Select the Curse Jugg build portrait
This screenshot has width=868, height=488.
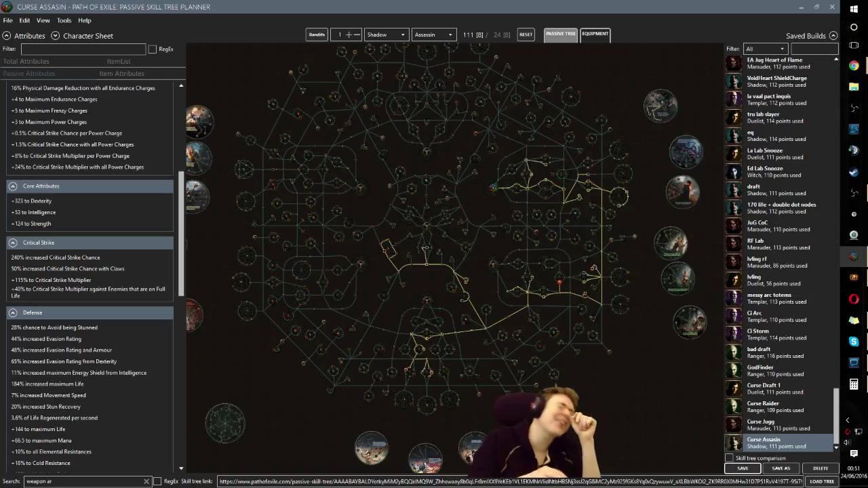734,425
